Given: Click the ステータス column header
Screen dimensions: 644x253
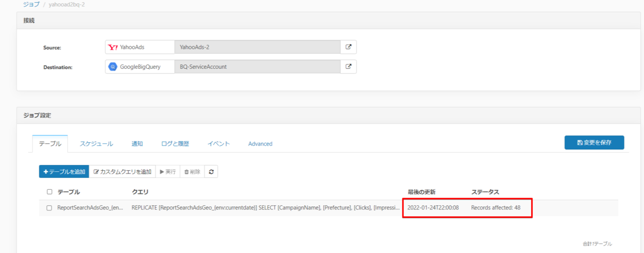Looking at the screenshot, I should point(485,192).
